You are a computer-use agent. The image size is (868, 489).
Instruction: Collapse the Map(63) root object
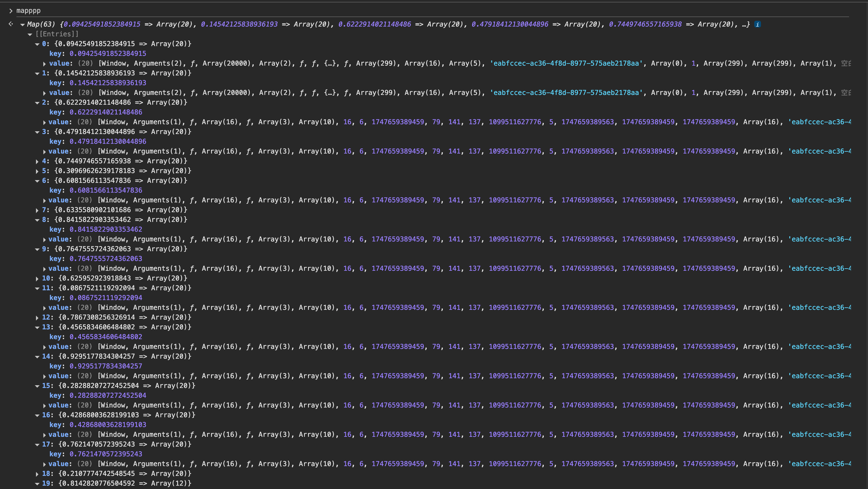[23, 25]
